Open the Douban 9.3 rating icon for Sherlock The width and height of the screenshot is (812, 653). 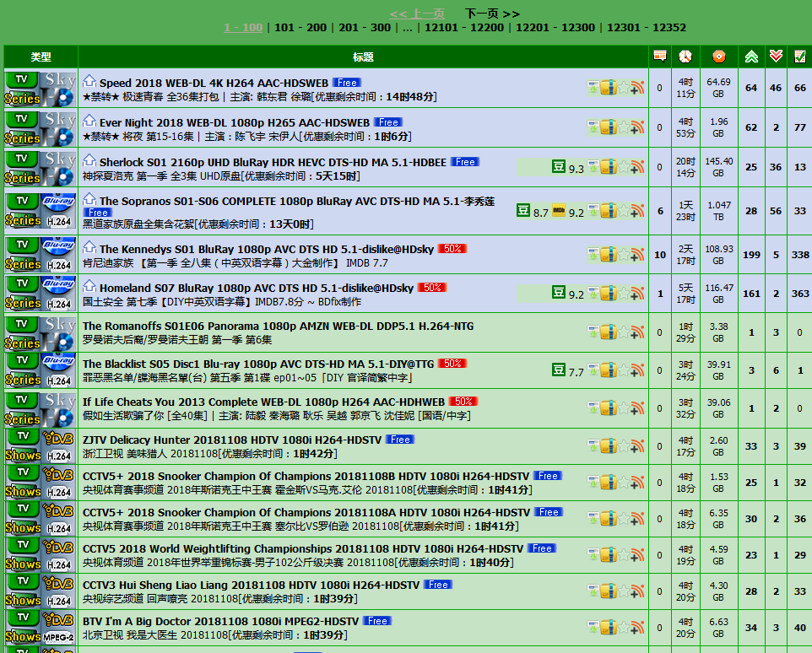click(x=558, y=166)
